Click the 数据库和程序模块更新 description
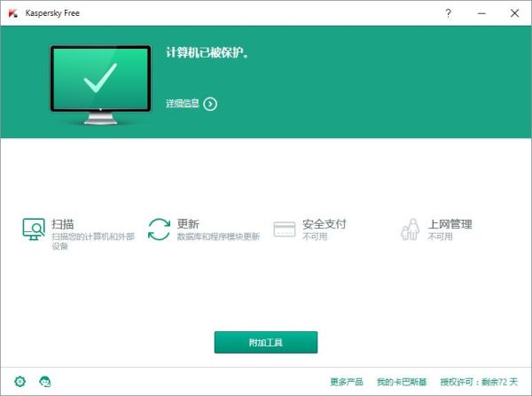The height and width of the screenshot is (396, 532). [218, 237]
